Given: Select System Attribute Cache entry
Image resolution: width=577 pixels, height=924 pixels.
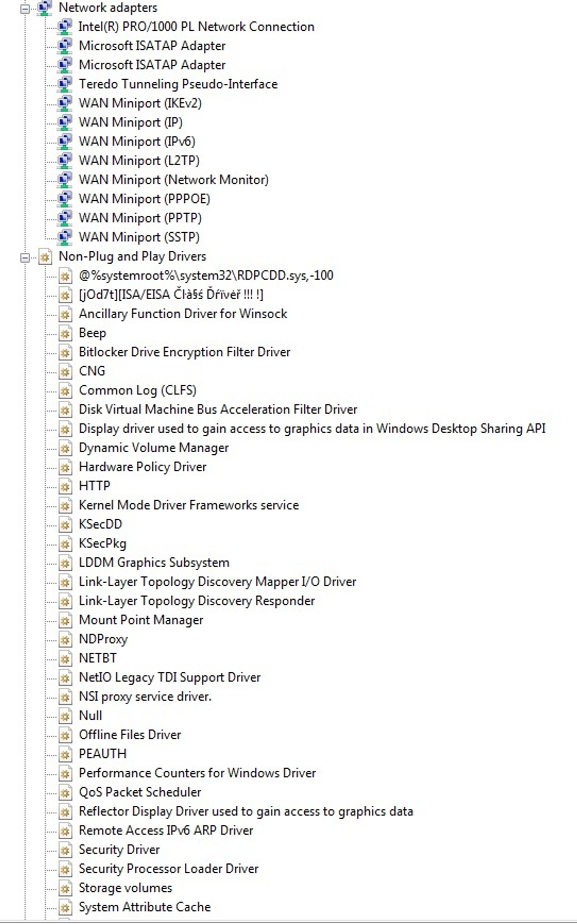Looking at the screenshot, I should pos(145,907).
